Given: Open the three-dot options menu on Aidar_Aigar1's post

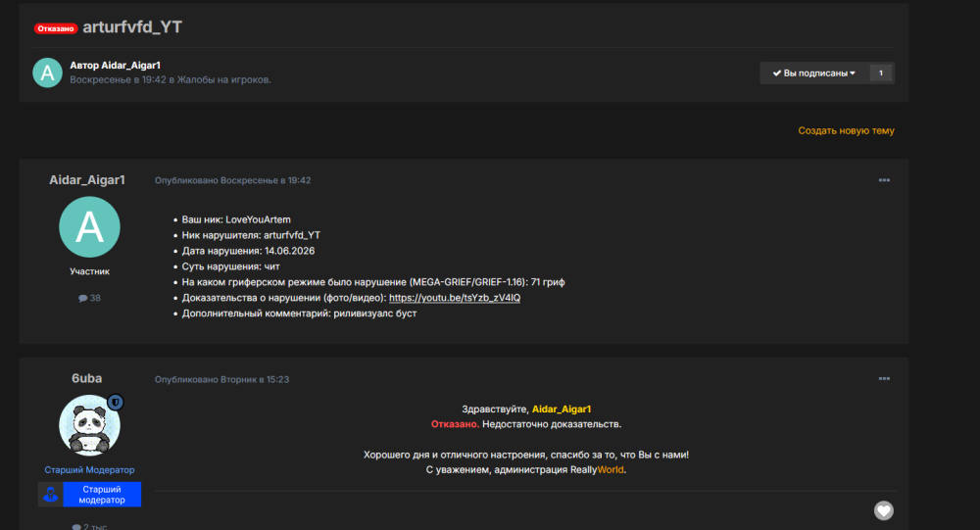Looking at the screenshot, I should pyautogui.click(x=884, y=180).
